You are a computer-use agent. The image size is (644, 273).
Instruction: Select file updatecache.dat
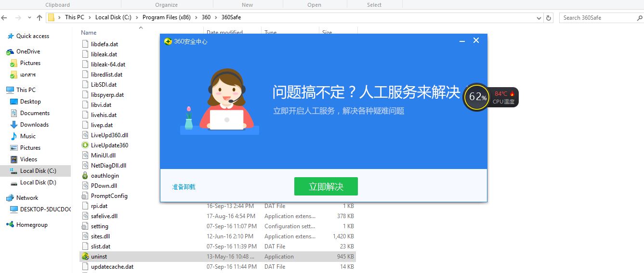(x=112, y=267)
